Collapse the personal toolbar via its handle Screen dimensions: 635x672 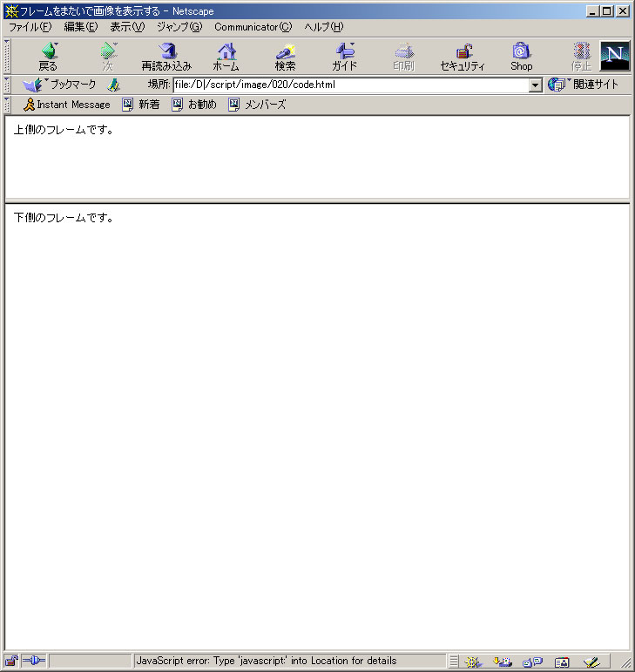pos(7,105)
